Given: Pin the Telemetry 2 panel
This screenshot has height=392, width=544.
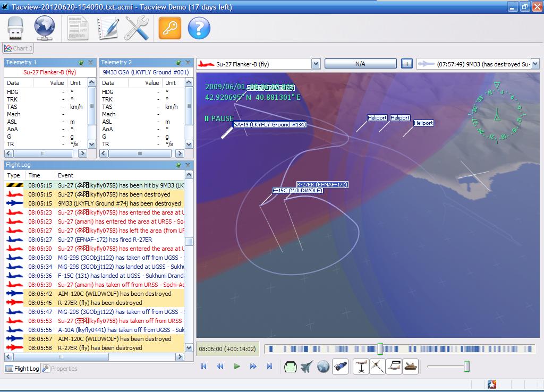Looking at the screenshot, I should (178, 63).
